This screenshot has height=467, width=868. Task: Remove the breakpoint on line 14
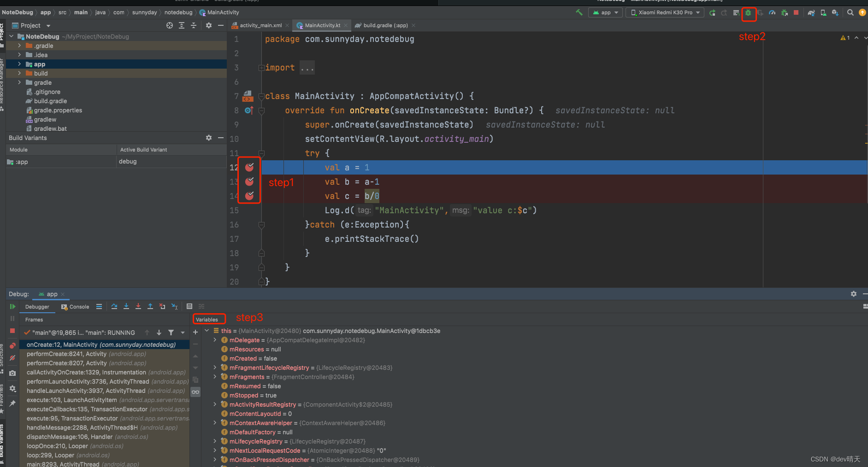[249, 196]
